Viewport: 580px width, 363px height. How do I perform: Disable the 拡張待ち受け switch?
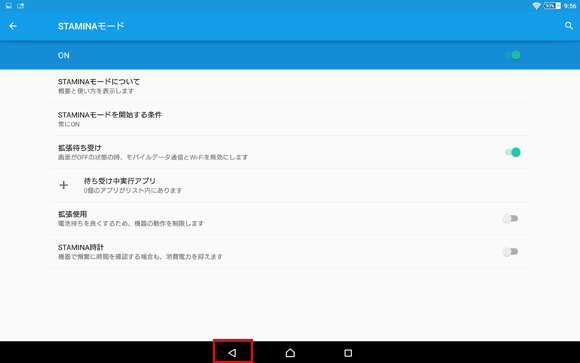(x=513, y=152)
